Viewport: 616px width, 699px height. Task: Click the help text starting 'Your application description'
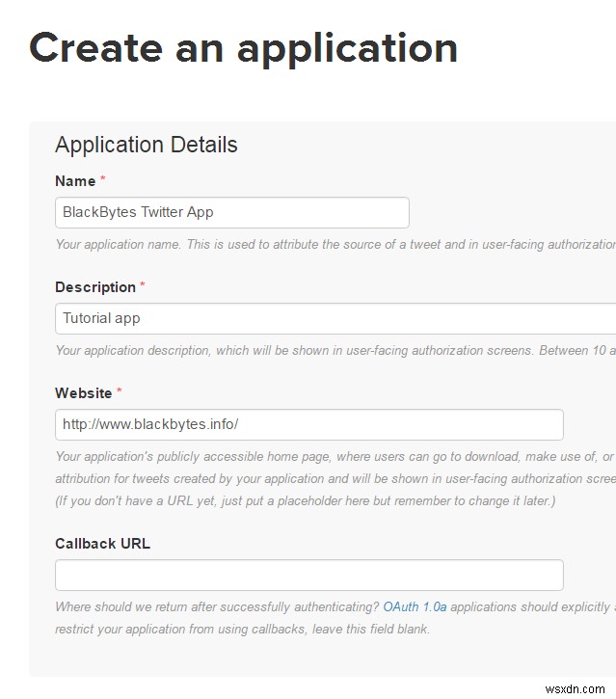pyautogui.click(x=335, y=350)
